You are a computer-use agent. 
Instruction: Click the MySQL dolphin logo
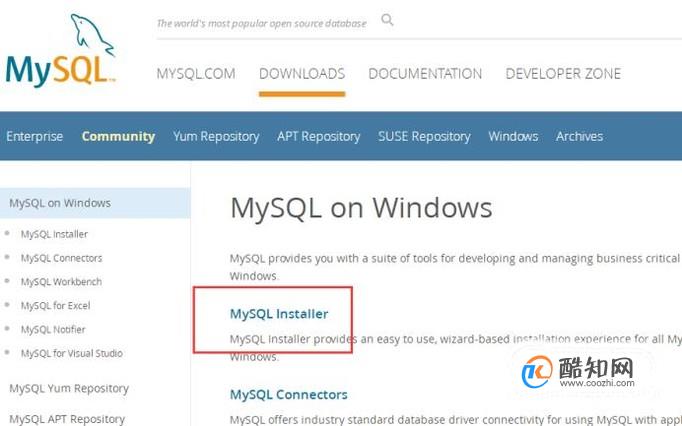point(61,50)
